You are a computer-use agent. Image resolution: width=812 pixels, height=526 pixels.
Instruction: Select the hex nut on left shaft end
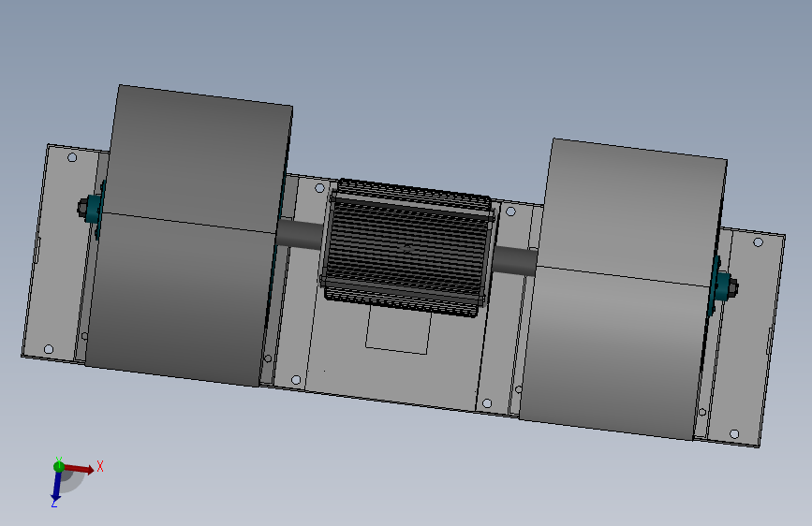pos(82,207)
